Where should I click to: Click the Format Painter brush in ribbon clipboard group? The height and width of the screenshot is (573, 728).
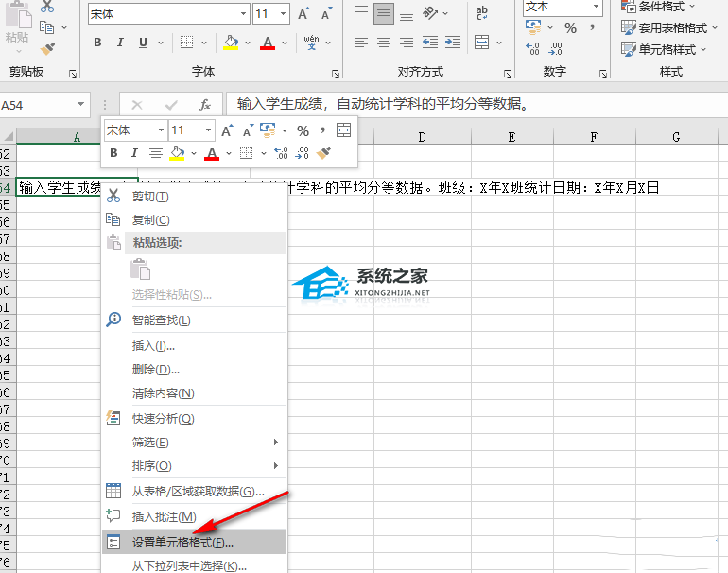pos(47,48)
